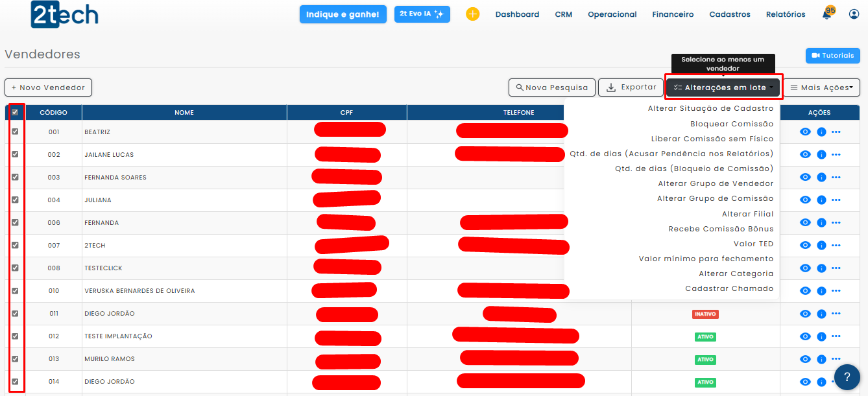Sort by the NOME column header
The height and width of the screenshot is (396, 868).
click(184, 113)
